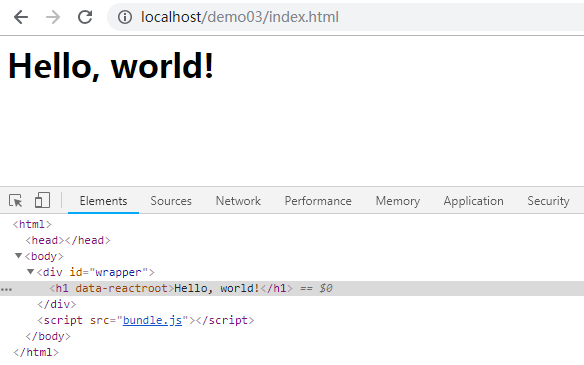Click the forward navigation arrow
The image size is (584, 365).
click(53, 17)
